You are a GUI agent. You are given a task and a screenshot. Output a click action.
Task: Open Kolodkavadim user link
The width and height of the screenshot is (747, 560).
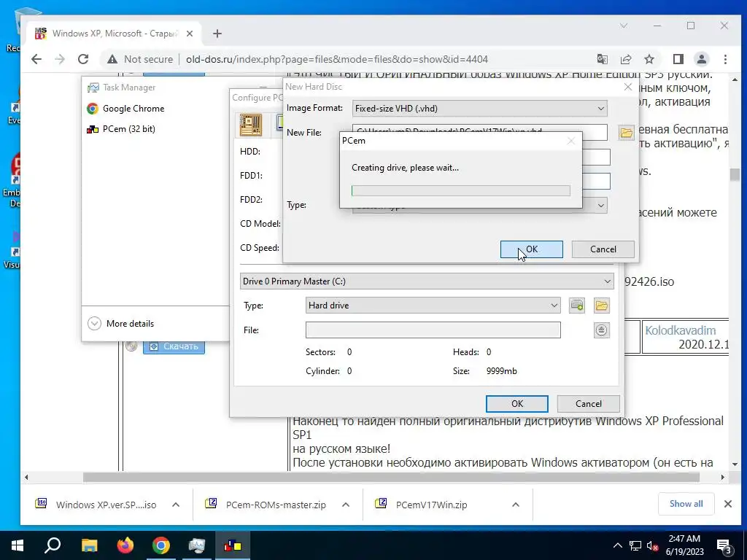coord(681,330)
